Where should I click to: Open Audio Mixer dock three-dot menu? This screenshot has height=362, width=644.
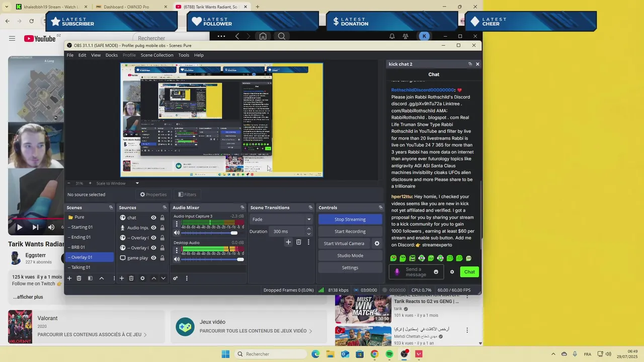point(187,278)
